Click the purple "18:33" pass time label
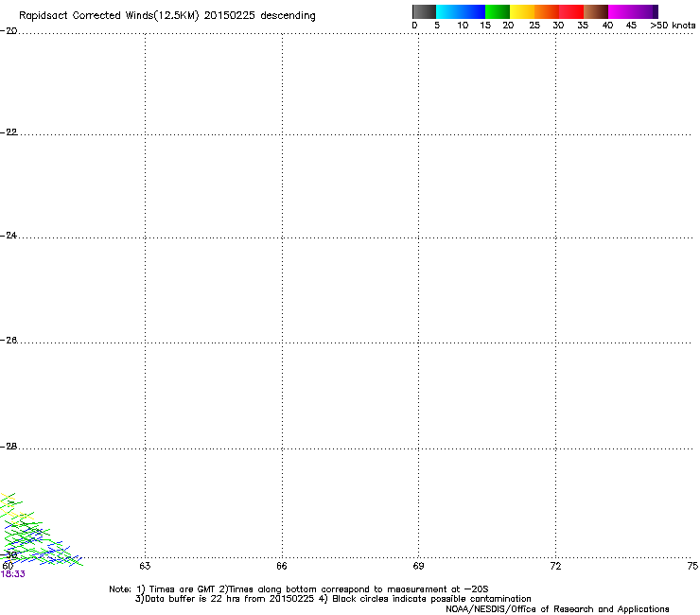 13,574
